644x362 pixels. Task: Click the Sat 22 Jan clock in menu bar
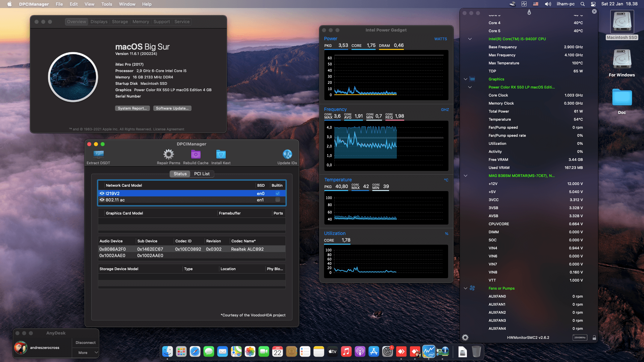(619, 4)
